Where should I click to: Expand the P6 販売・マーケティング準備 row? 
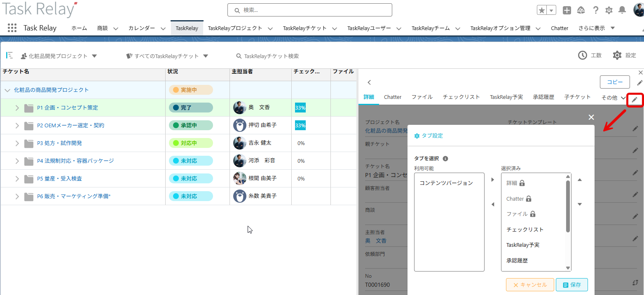click(x=17, y=197)
